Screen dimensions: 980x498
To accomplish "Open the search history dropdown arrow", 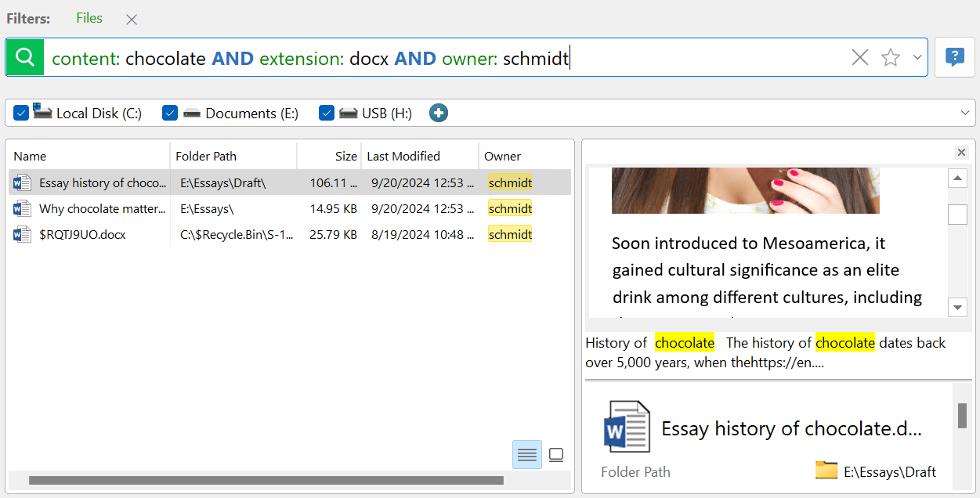I will click(917, 57).
